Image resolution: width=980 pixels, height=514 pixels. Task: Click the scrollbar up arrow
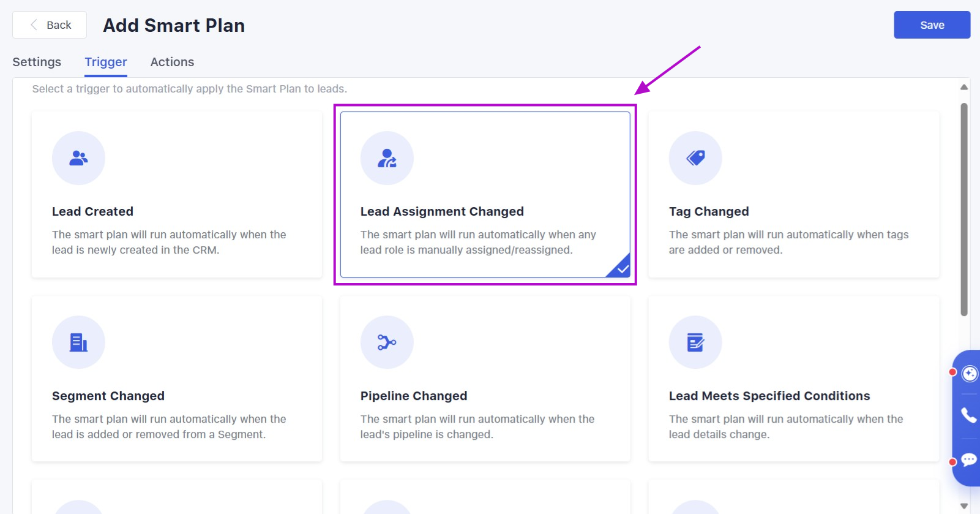[964, 88]
